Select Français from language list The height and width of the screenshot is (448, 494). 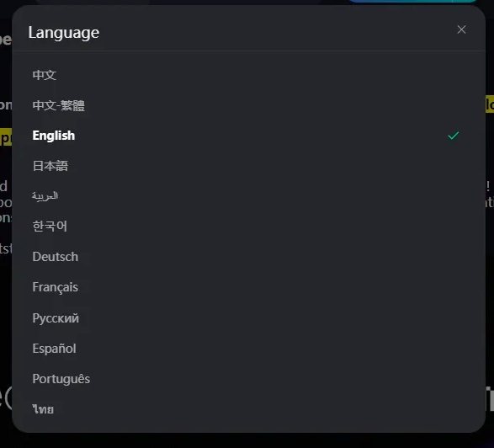(x=56, y=287)
